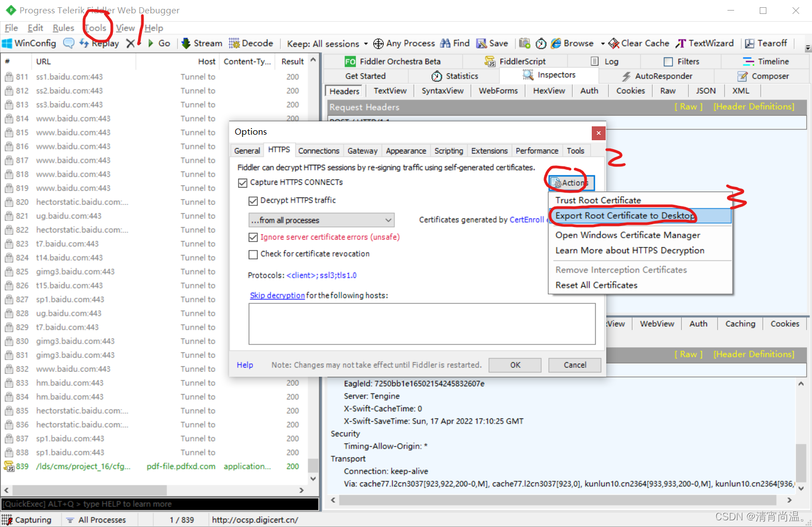Viewport: 812px width, 527px height.
Task: Click the All Processes filter icon
Action: [x=70, y=520]
